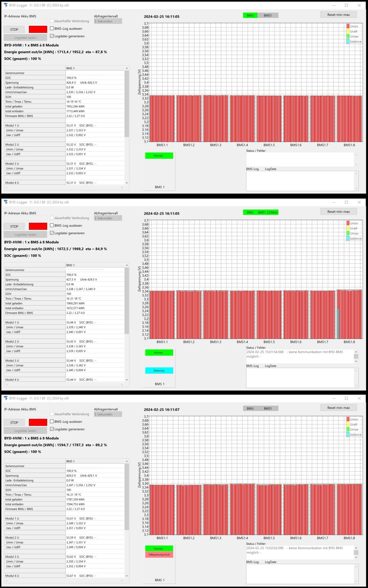The height and width of the screenshot is (588, 368).
Task: Click green Normal indicator in the 87,8 % window
Action: pos(159,156)
